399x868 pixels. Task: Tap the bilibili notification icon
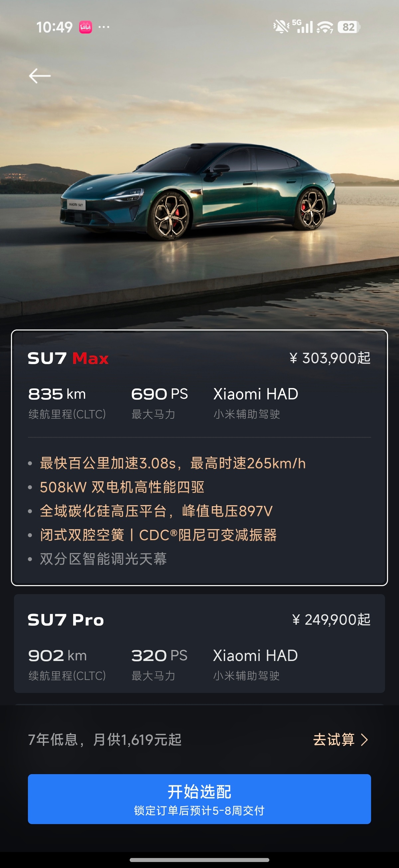[85, 27]
